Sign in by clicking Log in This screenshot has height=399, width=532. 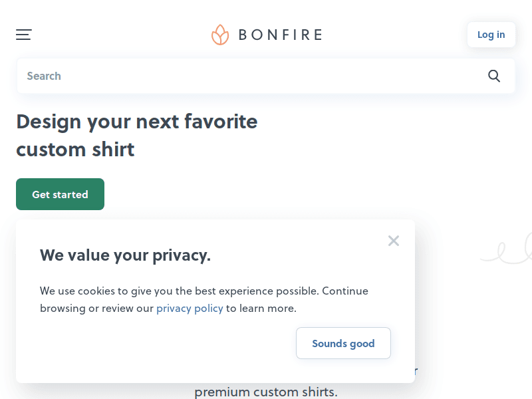491,34
